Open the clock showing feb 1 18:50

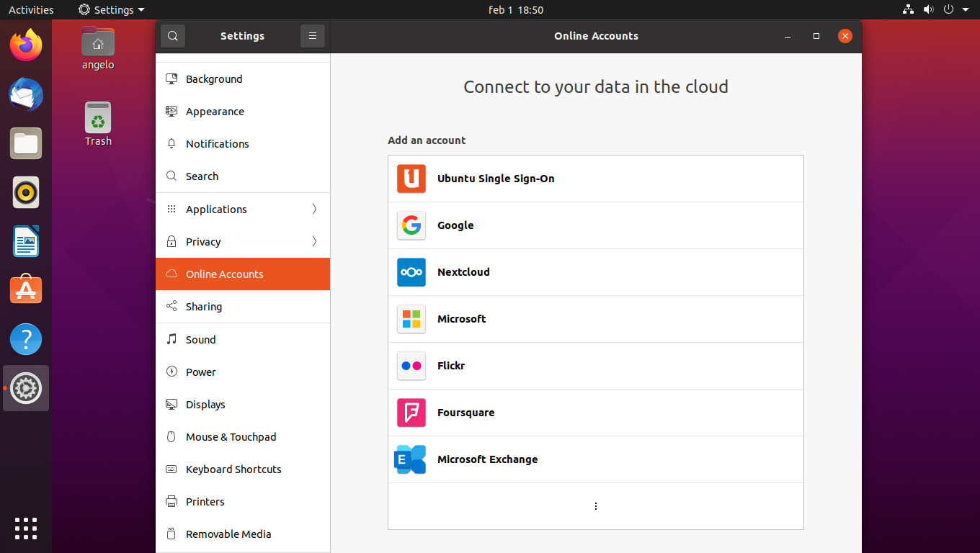(x=516, y=10)
